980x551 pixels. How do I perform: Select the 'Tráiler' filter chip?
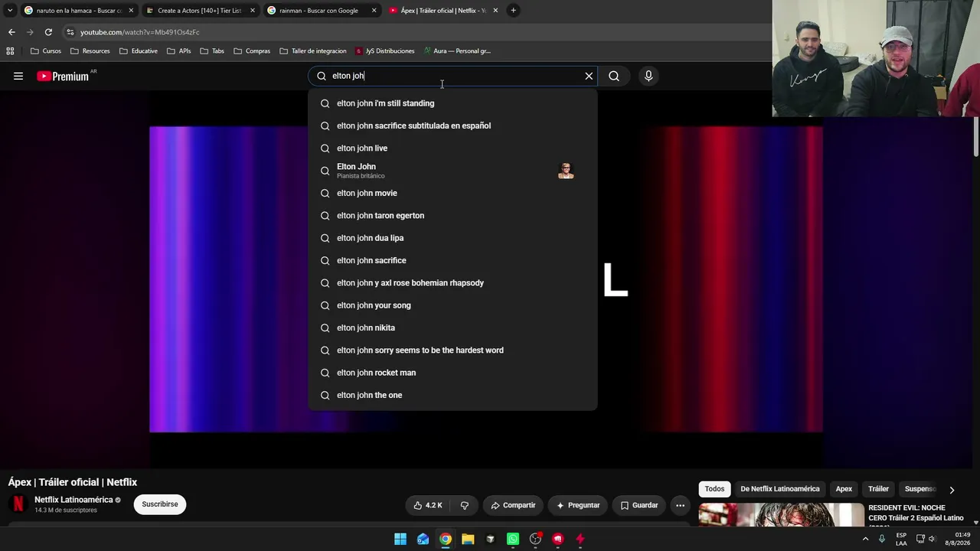878,489
